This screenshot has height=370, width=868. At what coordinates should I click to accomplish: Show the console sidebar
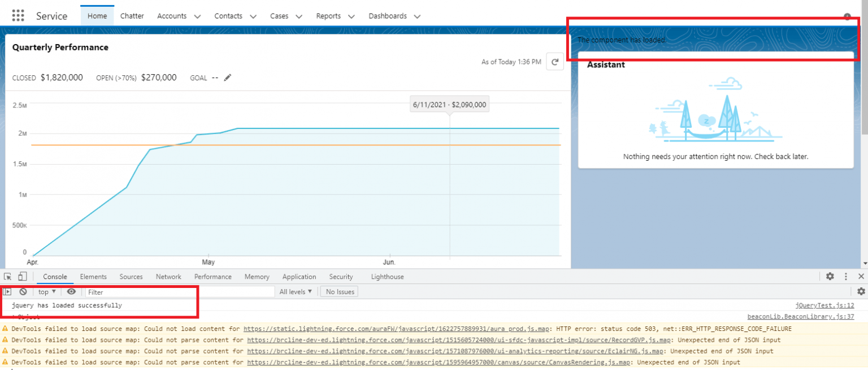coord(8,292)
